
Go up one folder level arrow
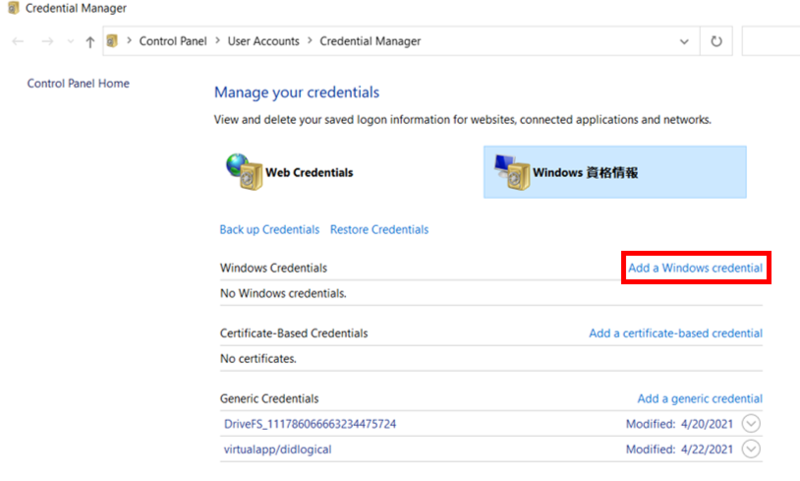tap(90, 42)
